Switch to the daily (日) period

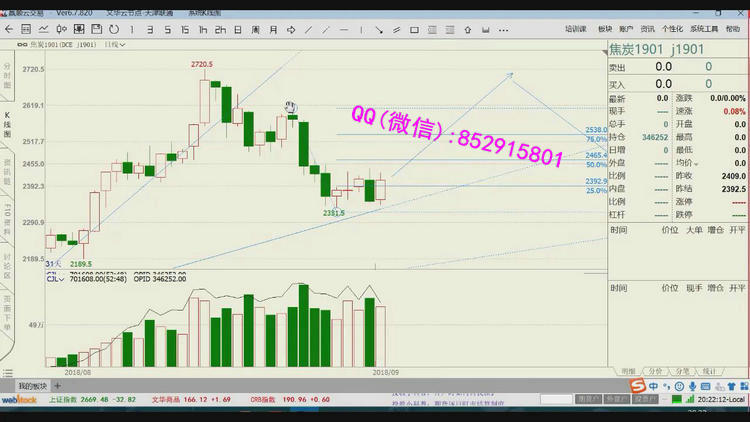pos(243,30)
